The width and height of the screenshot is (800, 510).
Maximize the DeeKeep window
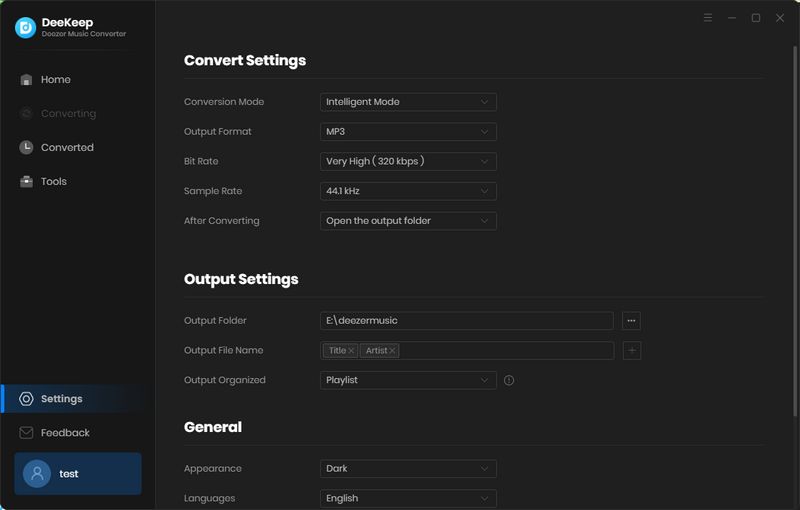(756, 18)
